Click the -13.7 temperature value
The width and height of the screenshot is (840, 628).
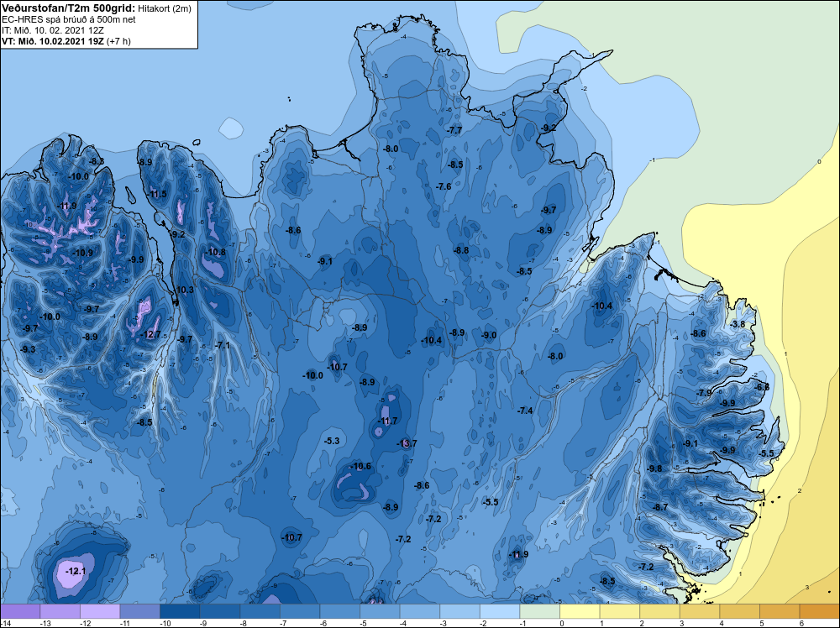click(407, 443)
